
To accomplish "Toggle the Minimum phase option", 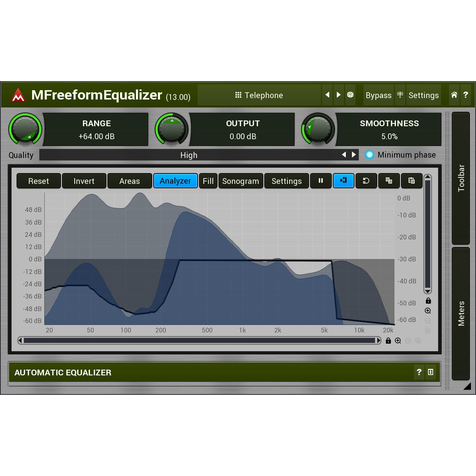I will (370, 155).
